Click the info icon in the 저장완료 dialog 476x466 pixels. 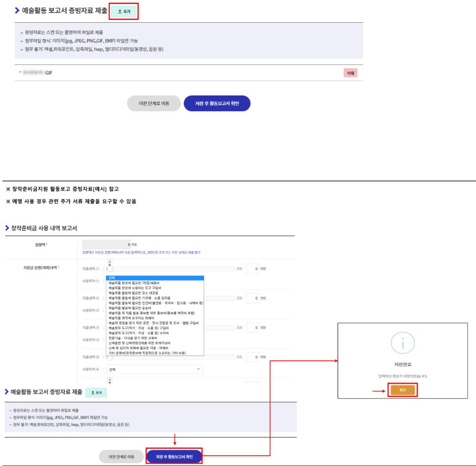[x=403, y=343]
